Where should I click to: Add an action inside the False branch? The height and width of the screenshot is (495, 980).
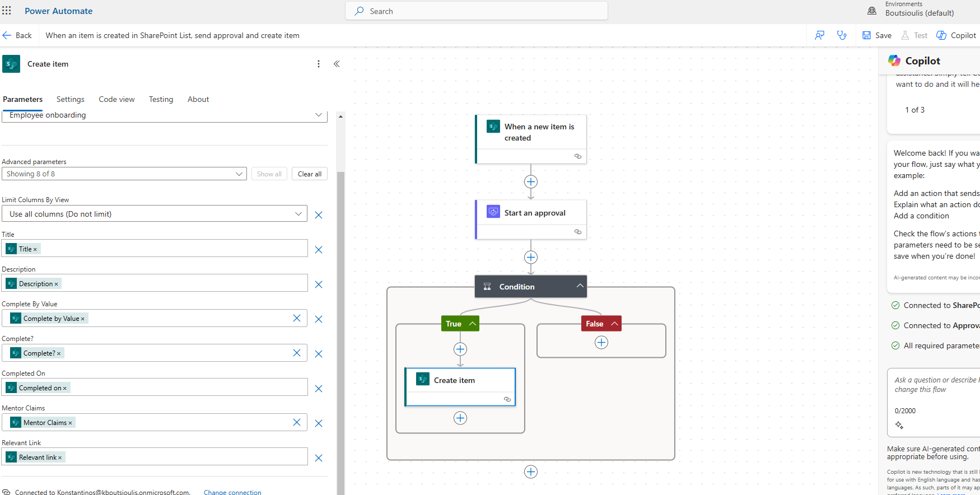[601, 342]
